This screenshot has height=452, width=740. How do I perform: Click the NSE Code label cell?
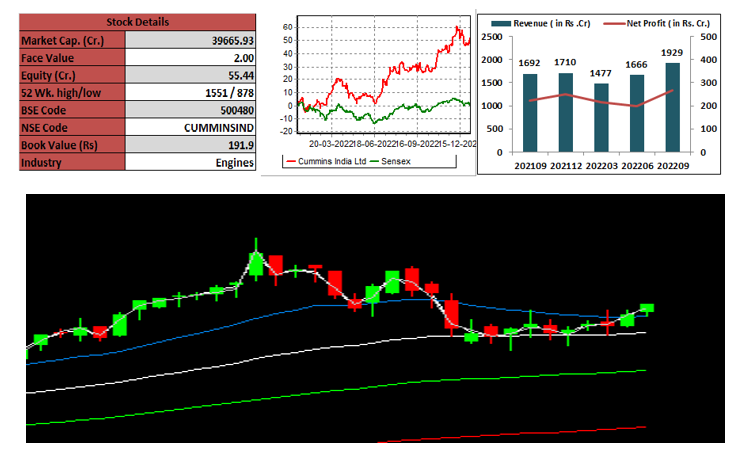click(72, 127)
